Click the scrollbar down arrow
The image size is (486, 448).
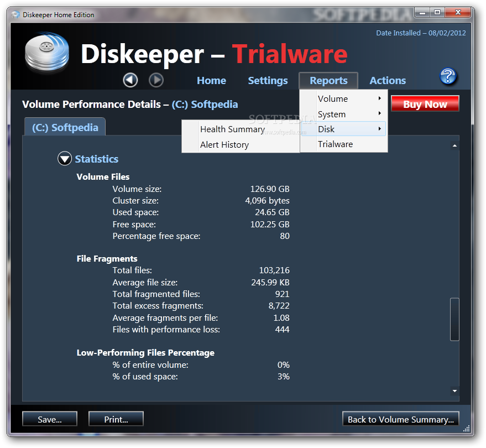(x=454, y=390)
